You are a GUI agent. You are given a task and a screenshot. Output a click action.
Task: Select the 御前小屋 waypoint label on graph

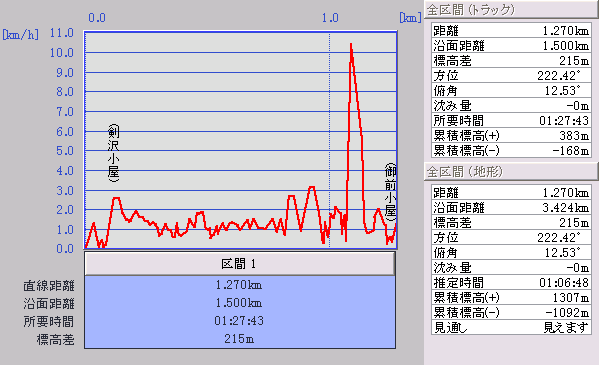point(390,192)
